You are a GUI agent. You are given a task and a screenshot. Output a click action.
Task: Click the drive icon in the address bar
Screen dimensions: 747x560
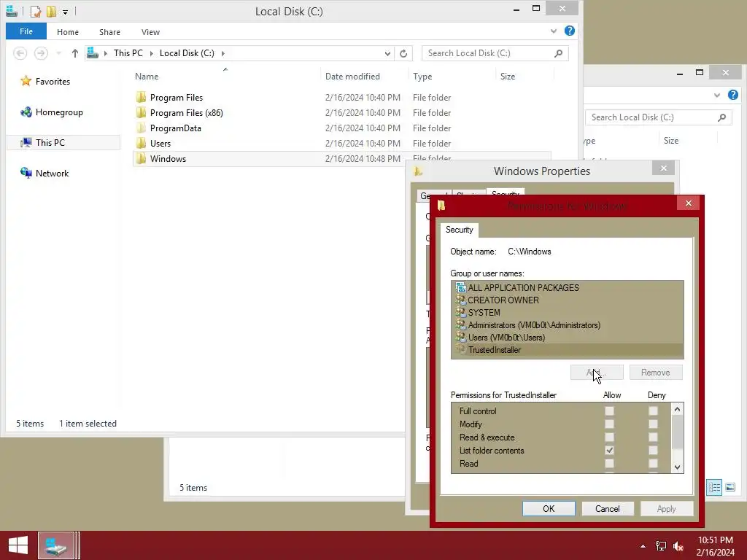[93, 52]
